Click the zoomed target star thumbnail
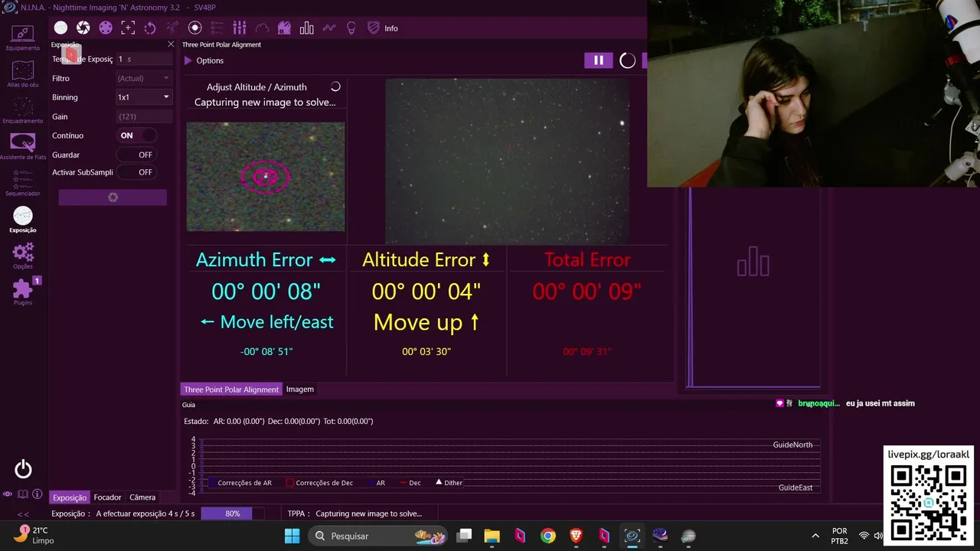Screen dimensions: 980x551 (266, 177)
